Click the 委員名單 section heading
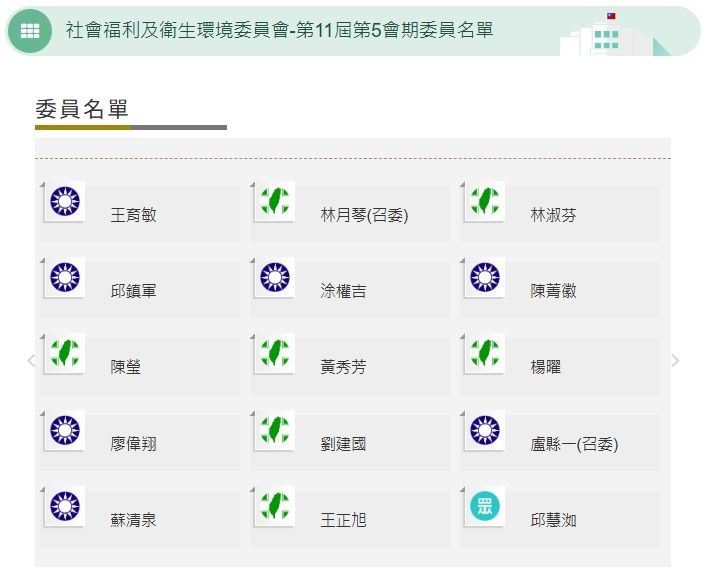Viewport: 709px width, 575px height. [82, 109]
